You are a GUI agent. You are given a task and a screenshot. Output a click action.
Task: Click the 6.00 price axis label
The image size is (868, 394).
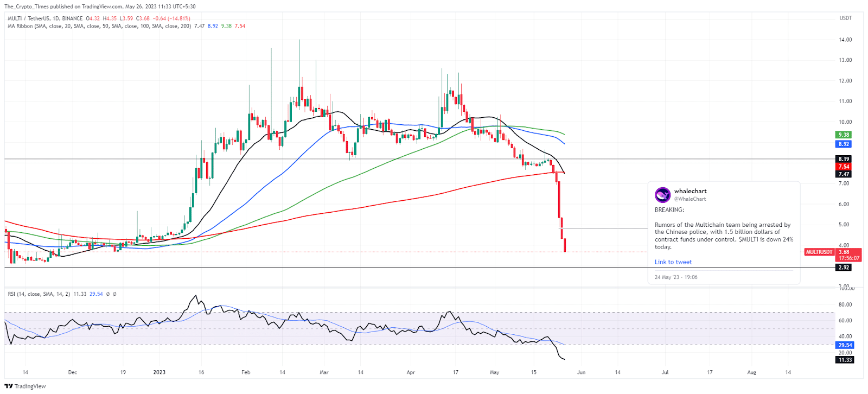(x=844, y=205)
